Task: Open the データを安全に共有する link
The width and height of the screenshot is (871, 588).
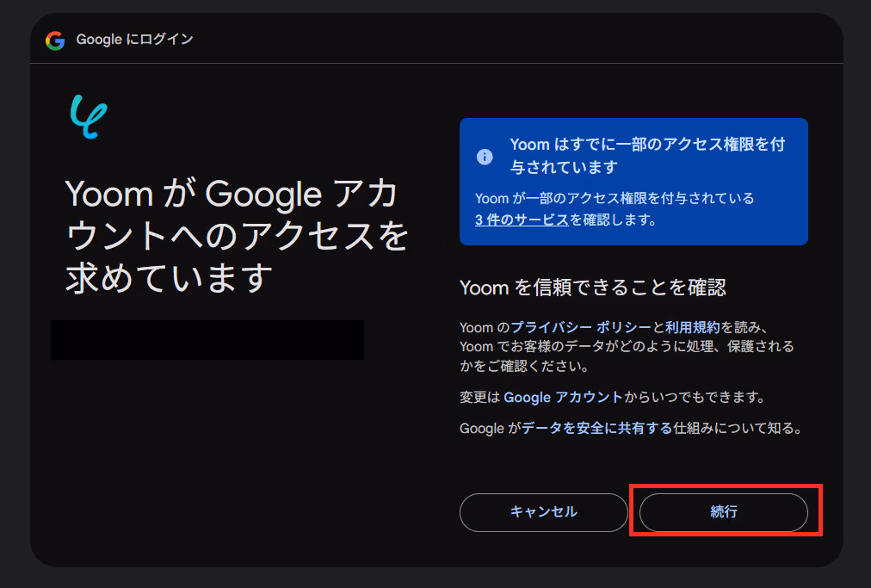Action: (x=596, y=429)
